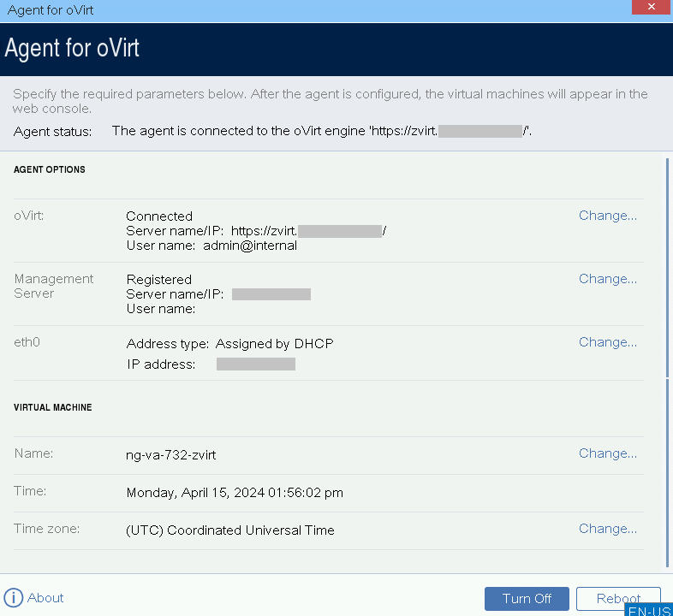Change the oVirt connection settings
Viewport: 673px width, 616px height.
coord(608,216)
